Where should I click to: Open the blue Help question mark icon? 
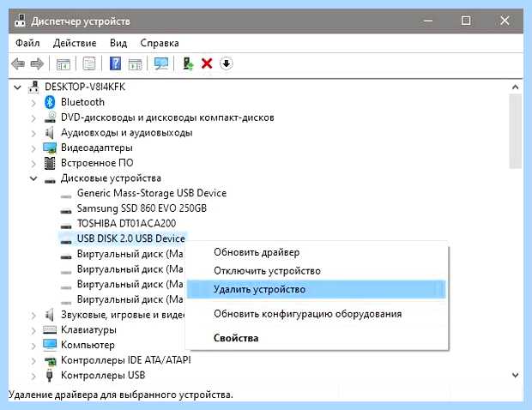pyautogui.click(x=115, y=63)
